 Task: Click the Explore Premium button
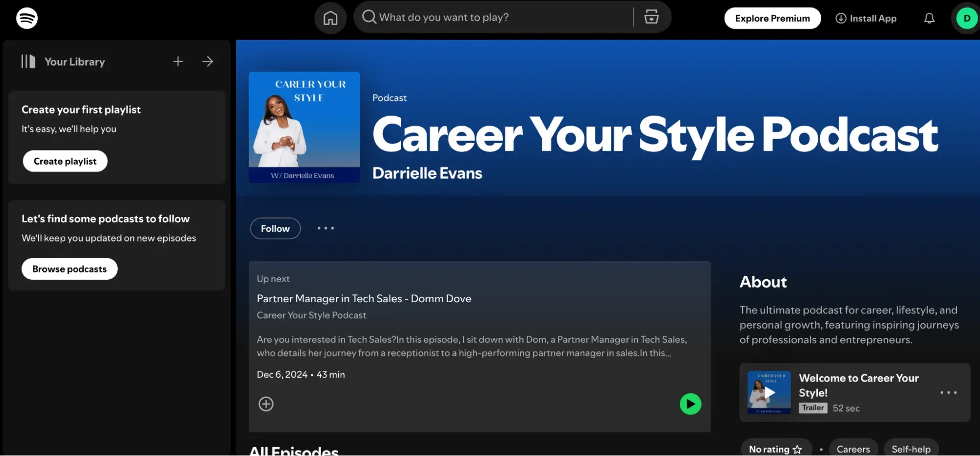click(772, 18)
